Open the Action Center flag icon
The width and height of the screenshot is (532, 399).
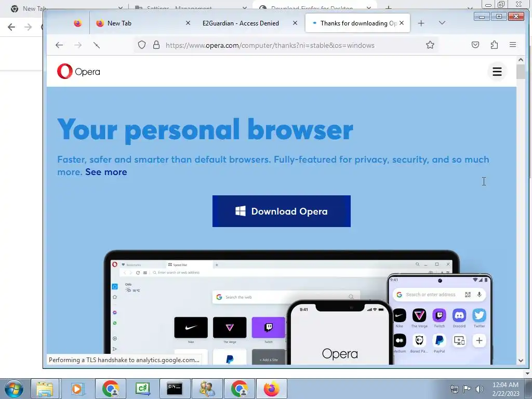(467, 389)
